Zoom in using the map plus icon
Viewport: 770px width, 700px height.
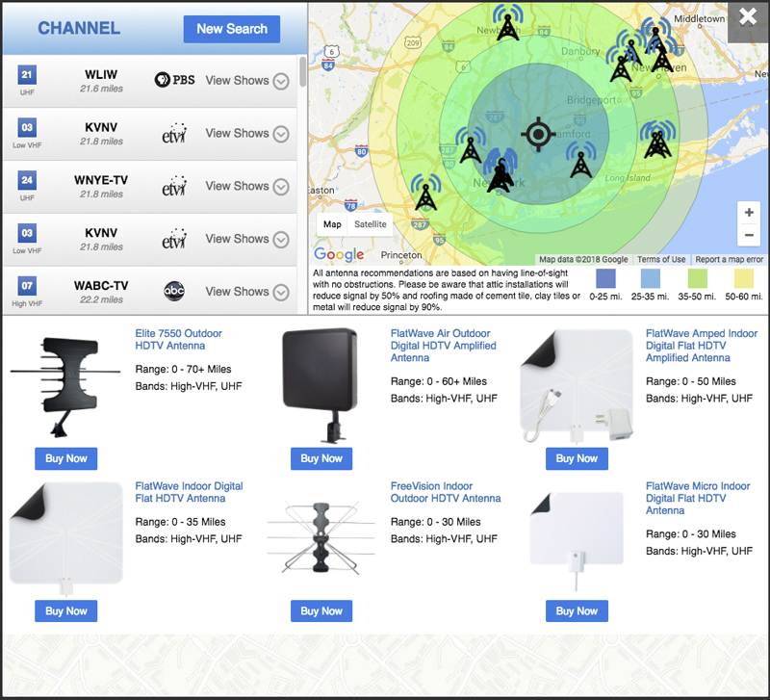(x=749, y=213)
